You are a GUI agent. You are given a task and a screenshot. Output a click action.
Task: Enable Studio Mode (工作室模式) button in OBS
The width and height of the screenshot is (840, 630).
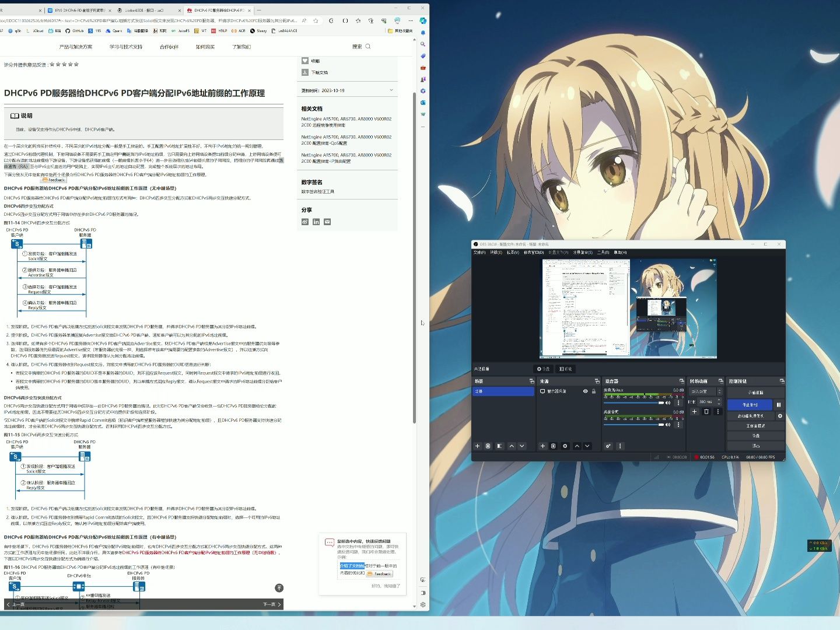(755, 426)
